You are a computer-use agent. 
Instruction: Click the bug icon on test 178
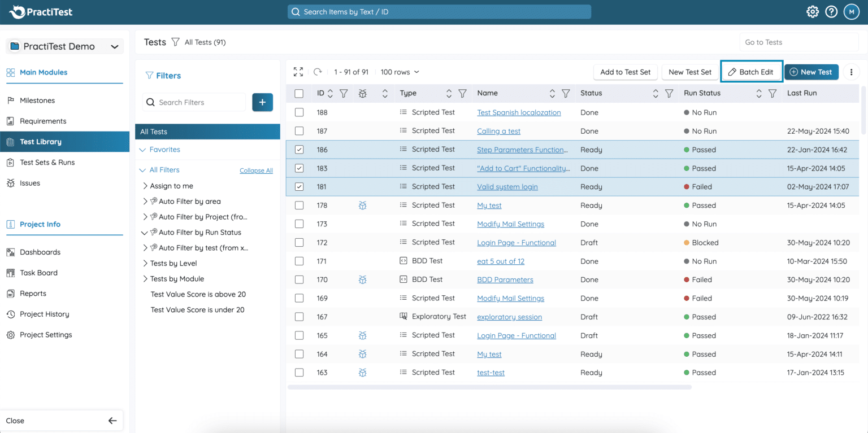pyautogui.click(x=363, y=205)
